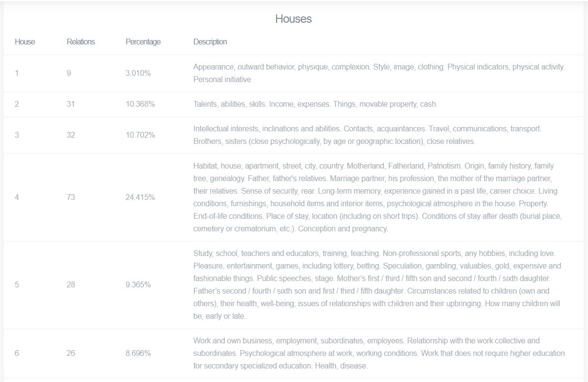
Task: Click the Talents, abilities, skills description
Action: coord(315,104)
